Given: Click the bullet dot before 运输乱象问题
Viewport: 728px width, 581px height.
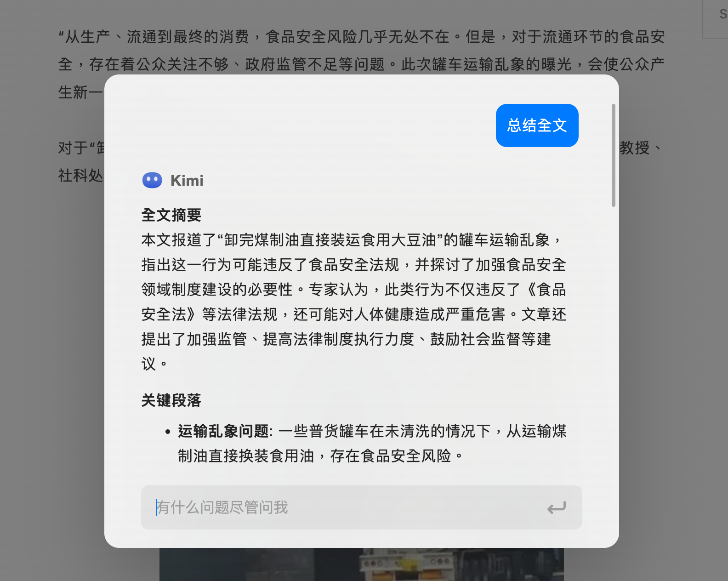Looking at the screenshot, I should (168, 432).
